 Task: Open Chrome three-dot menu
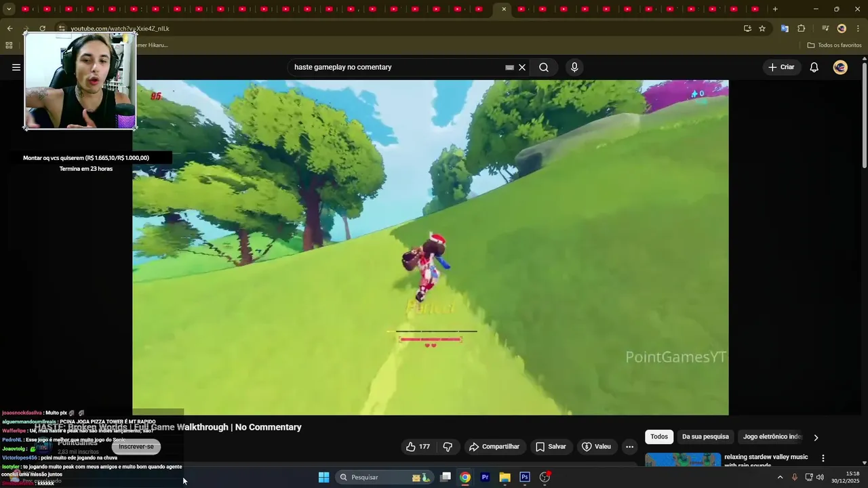(859, 28)
